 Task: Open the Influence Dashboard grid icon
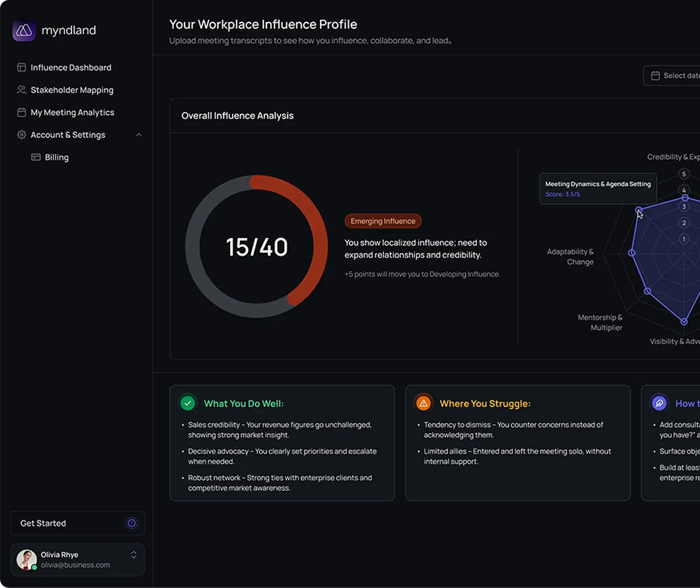pos(21,67)
